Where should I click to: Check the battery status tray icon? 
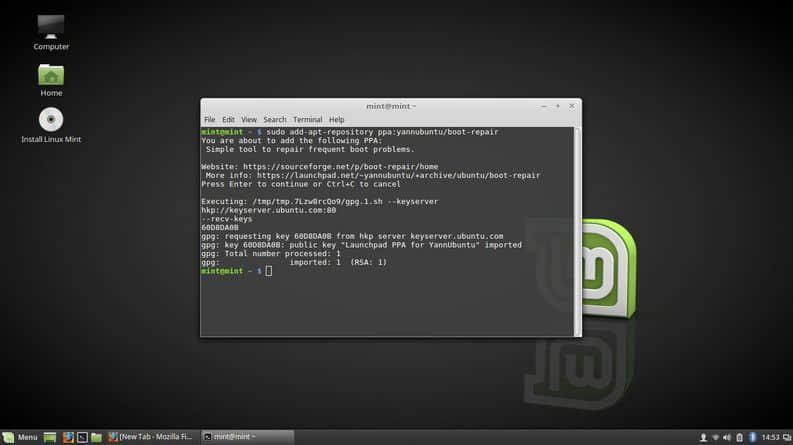pos(739,437)
